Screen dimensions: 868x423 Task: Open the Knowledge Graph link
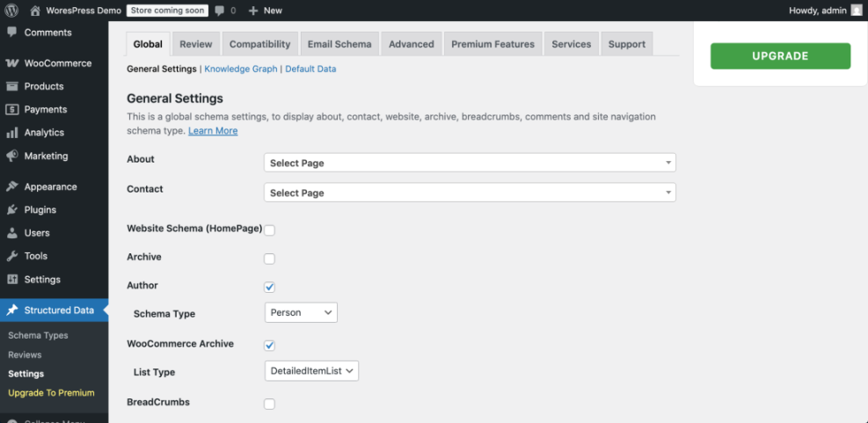[x=241, y=69]
